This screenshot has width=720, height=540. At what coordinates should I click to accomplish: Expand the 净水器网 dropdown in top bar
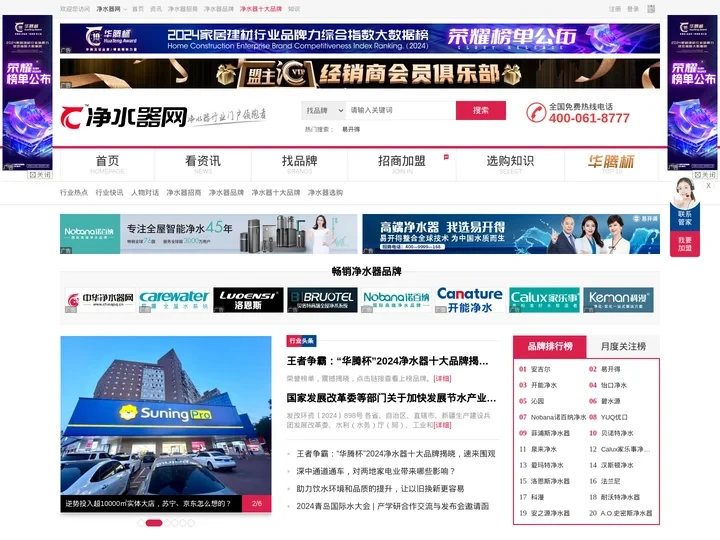point(112,9)
